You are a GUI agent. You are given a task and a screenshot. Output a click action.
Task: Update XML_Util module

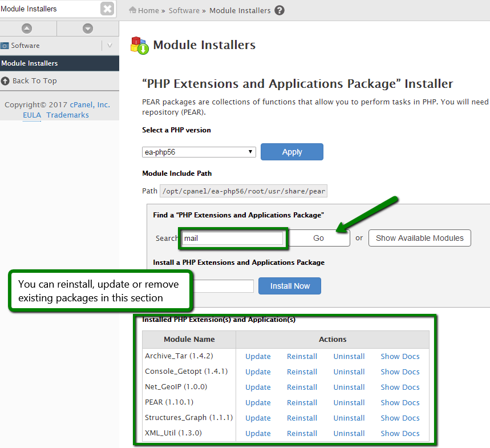[258, 433]
